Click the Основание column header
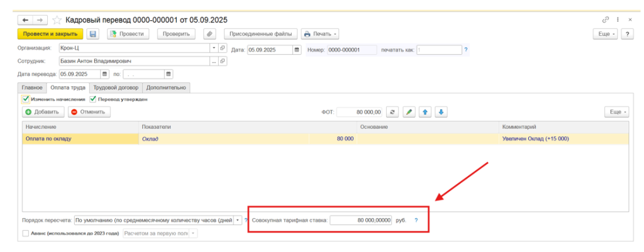644x252 pixels. point(428,127)
